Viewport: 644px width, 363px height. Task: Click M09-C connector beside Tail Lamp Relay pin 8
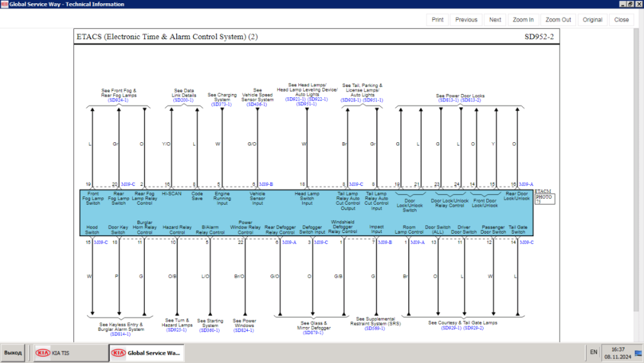(356, 184)
